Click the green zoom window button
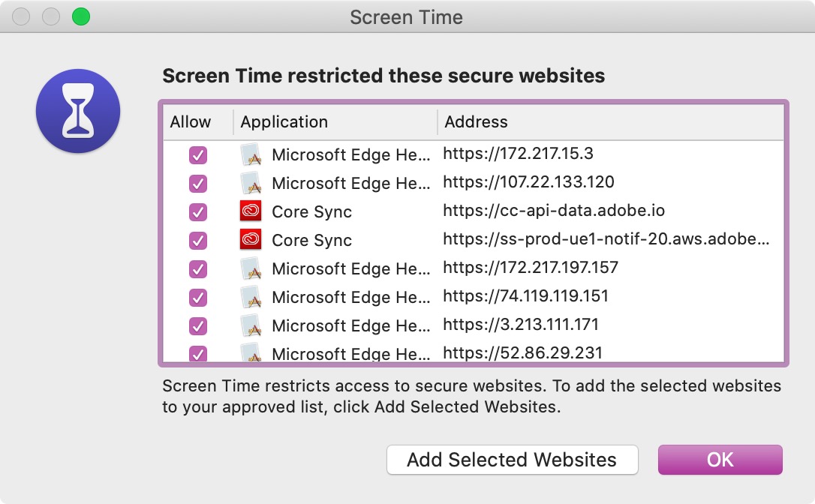 (x=80, y=16)
